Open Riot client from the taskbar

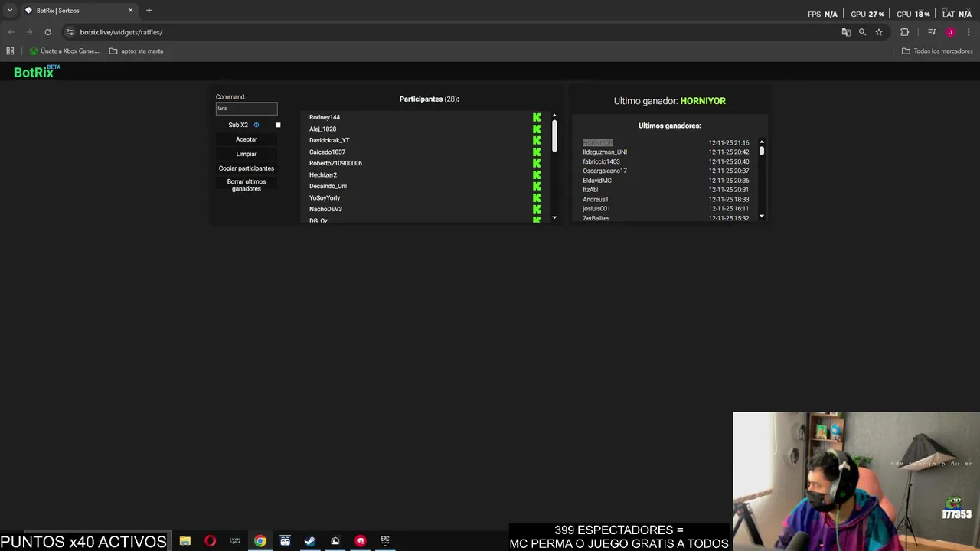point(360,541)
